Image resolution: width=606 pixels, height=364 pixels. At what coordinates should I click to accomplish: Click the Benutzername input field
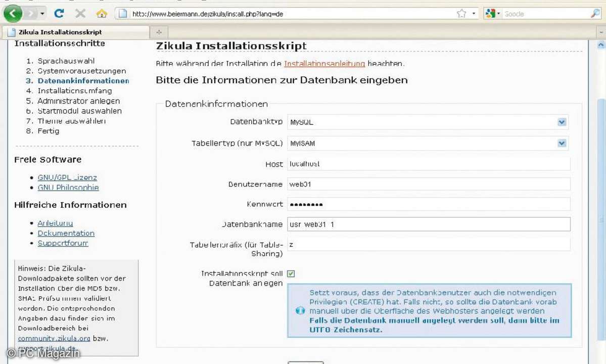(429, 185)
